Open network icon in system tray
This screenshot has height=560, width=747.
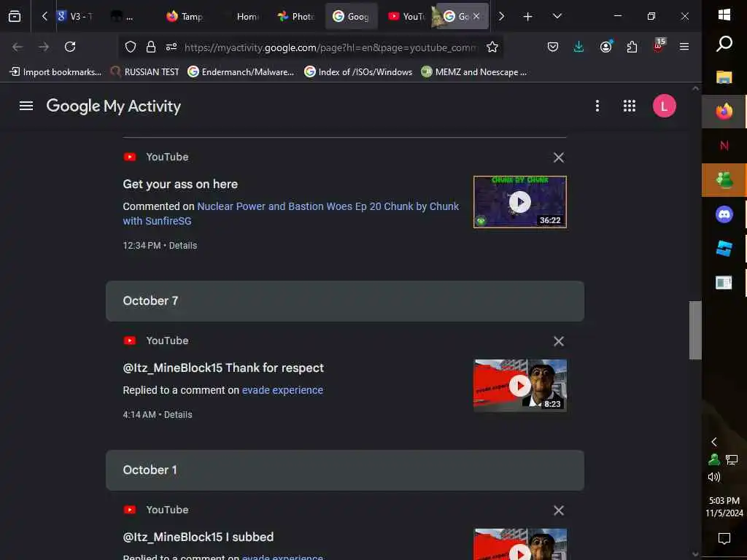coord(731,459)
